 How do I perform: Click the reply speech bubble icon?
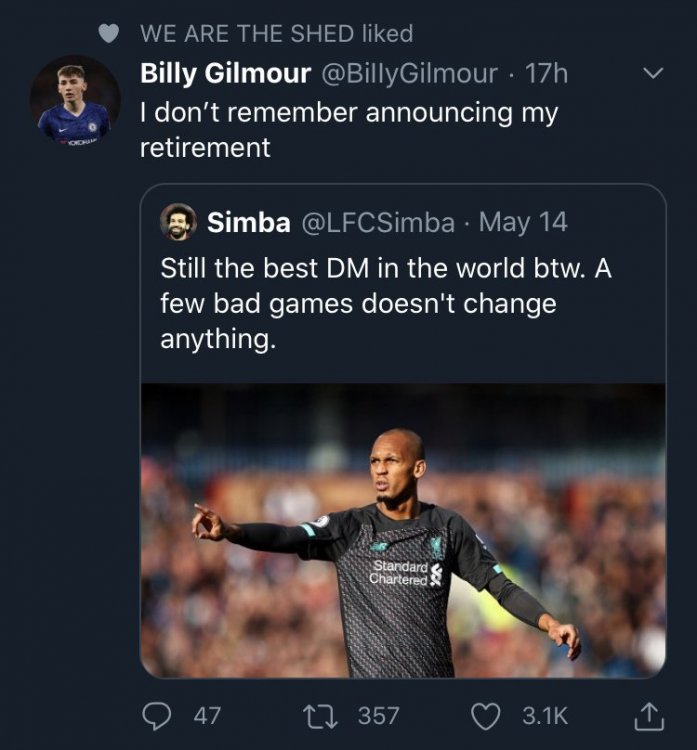156,716
